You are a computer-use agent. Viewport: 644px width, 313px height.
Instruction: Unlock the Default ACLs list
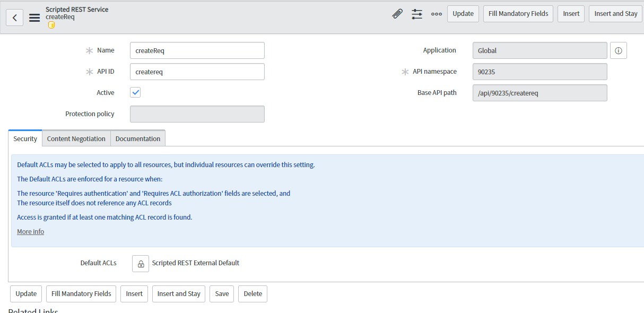[x=140, y=263]
